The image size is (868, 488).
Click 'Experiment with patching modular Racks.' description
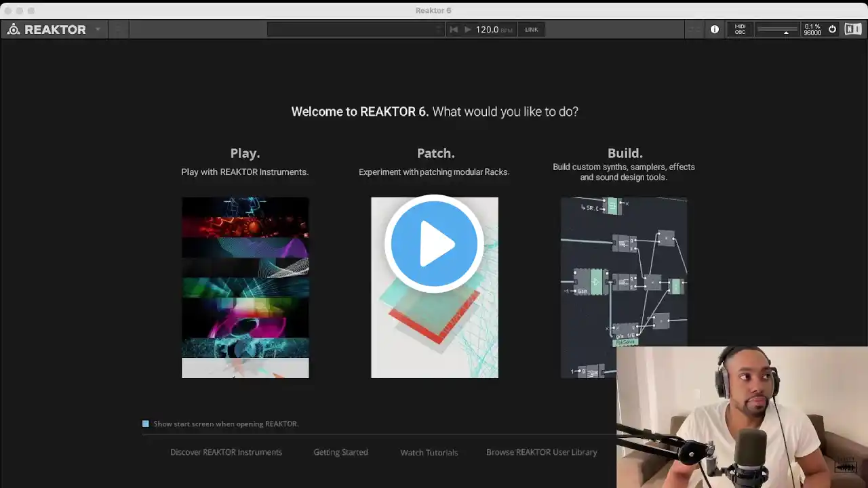click(434, 172)
